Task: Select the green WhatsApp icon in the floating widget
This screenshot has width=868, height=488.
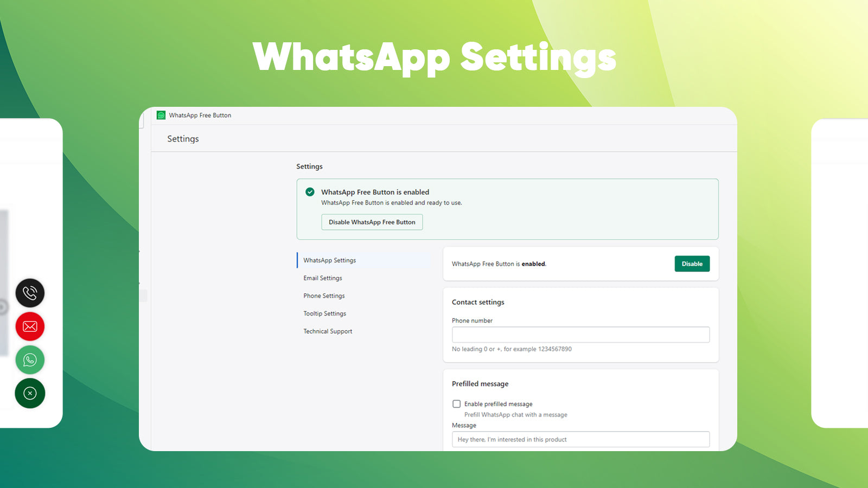Action: coord(30,359)
